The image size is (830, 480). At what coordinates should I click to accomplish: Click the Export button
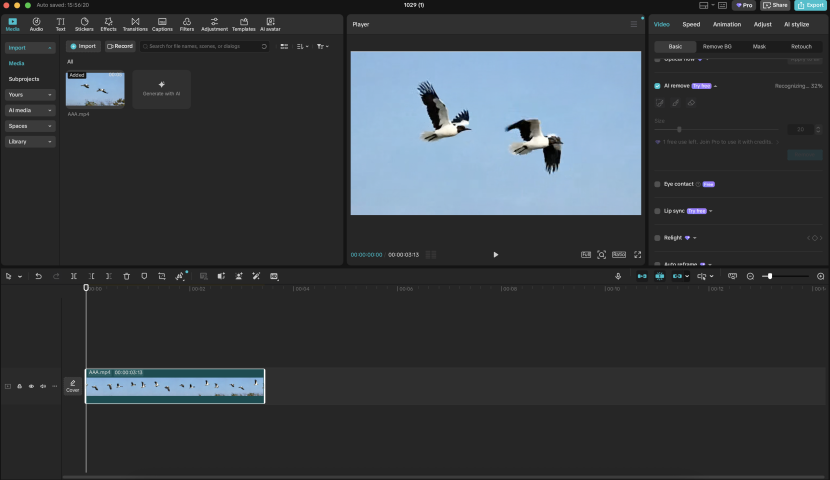coord(810,5)
